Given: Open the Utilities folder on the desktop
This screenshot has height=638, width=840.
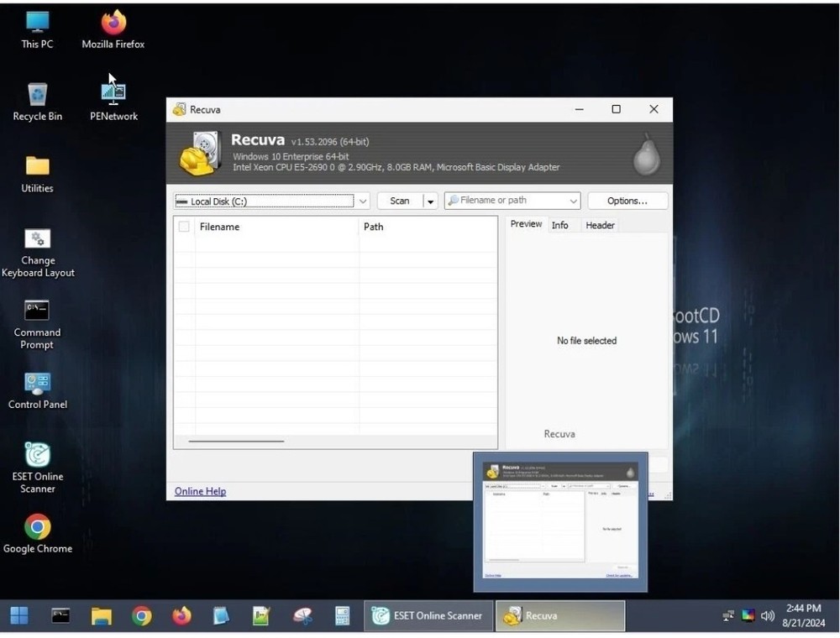Looking at the screenshot, I should [x=37, y=168].
